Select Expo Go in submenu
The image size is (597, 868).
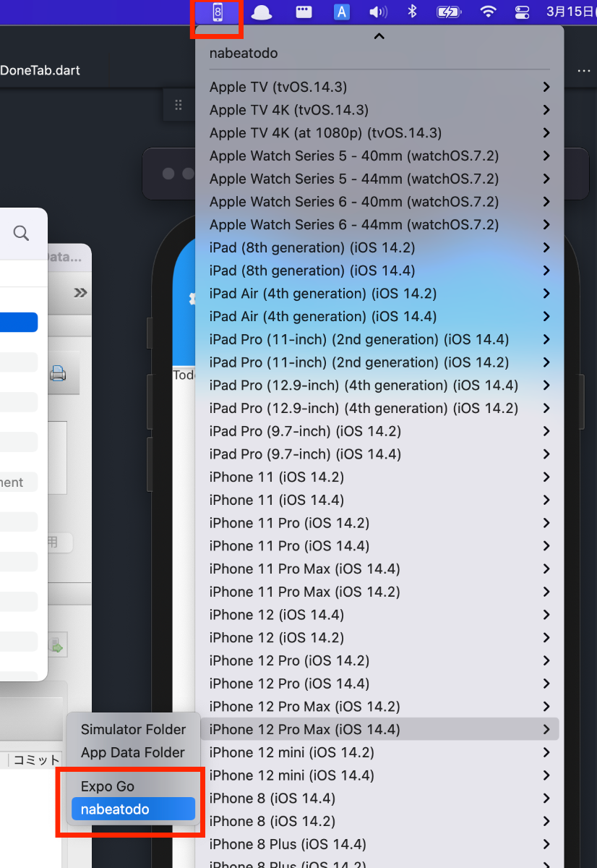pos(133,786)
